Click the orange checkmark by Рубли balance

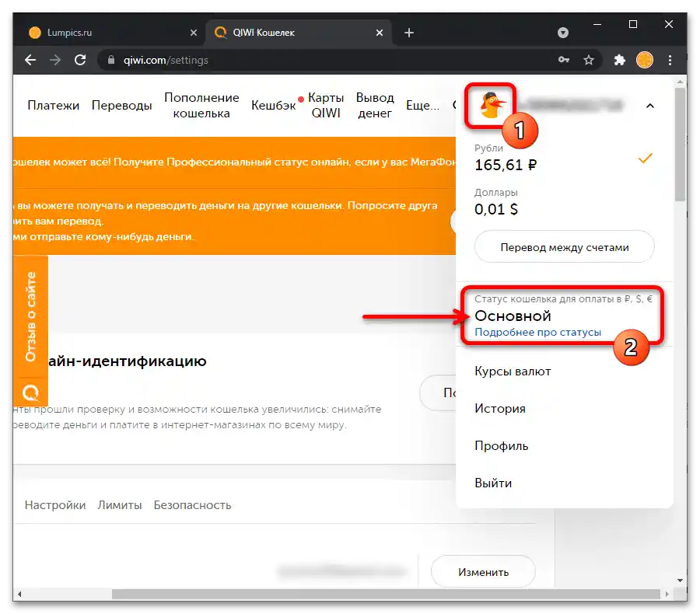point(645,158)
